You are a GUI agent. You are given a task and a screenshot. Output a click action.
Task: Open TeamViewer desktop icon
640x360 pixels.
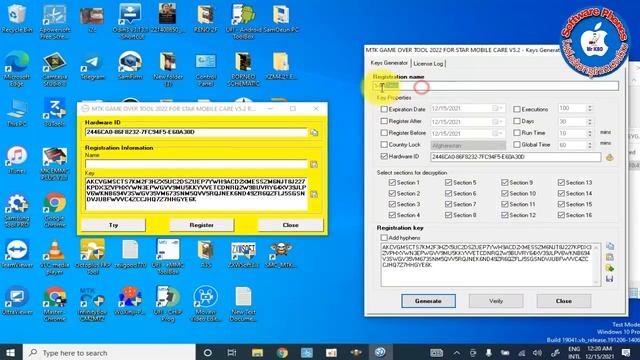click(17, 254)
